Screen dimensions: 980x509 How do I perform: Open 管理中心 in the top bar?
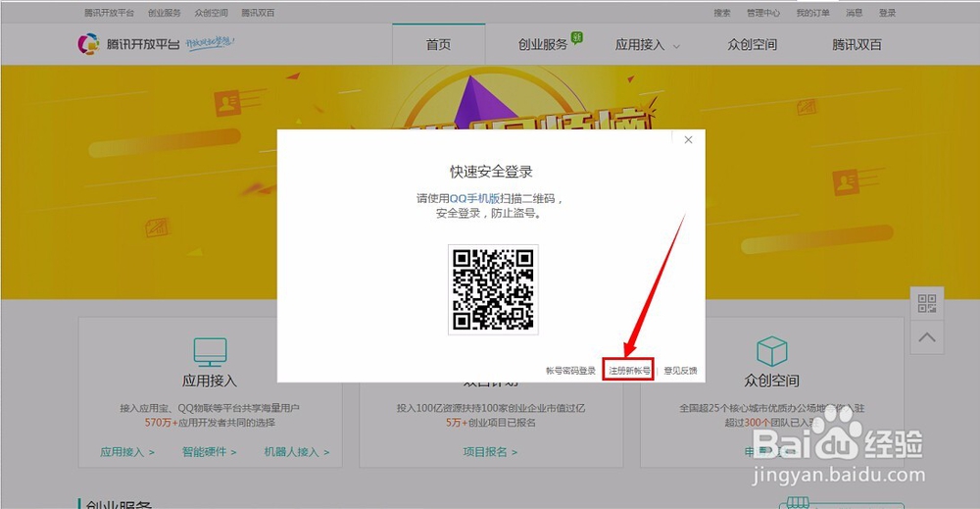(x=763, y=13)
